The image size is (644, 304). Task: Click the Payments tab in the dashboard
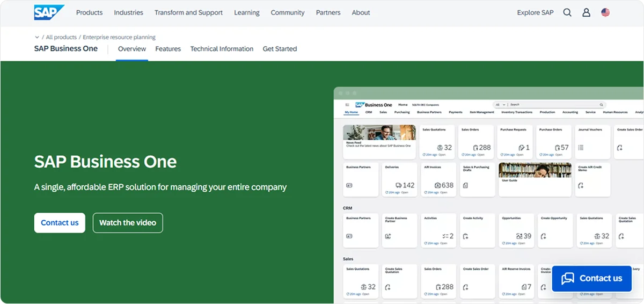pos(456,112)
